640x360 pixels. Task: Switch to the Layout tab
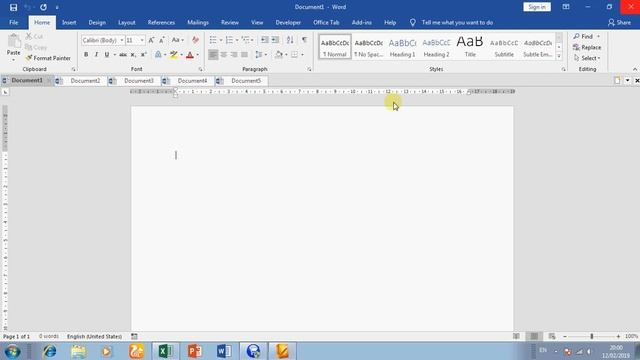click(127, 22)
